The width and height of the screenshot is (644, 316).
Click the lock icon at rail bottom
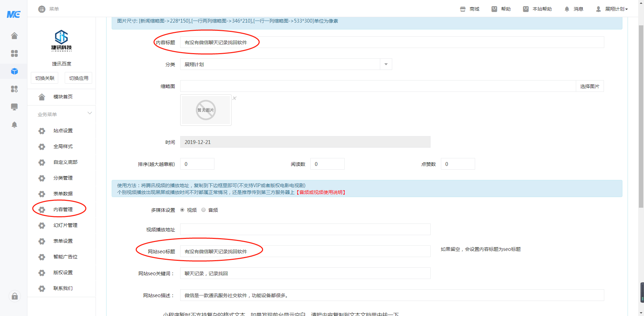click(15, 296)
